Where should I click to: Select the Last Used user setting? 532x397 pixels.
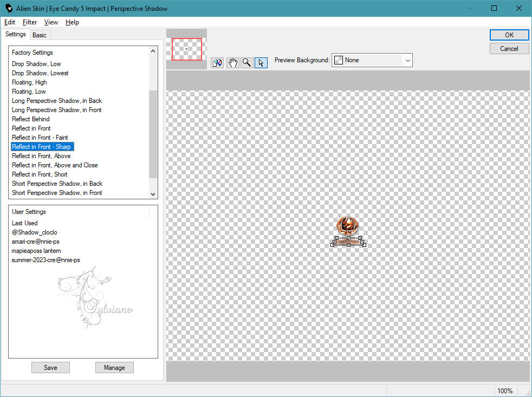(25, 223)
